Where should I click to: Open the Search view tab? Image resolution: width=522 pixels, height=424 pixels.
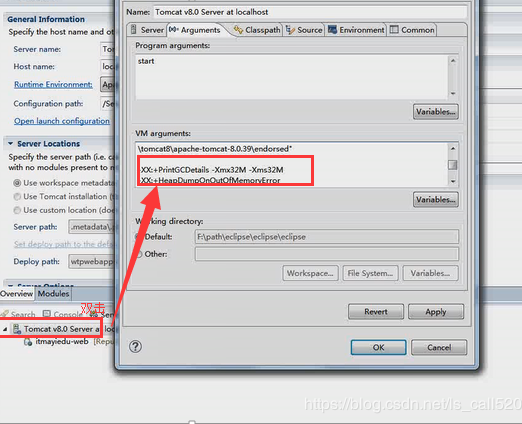(x=18, y=314)
